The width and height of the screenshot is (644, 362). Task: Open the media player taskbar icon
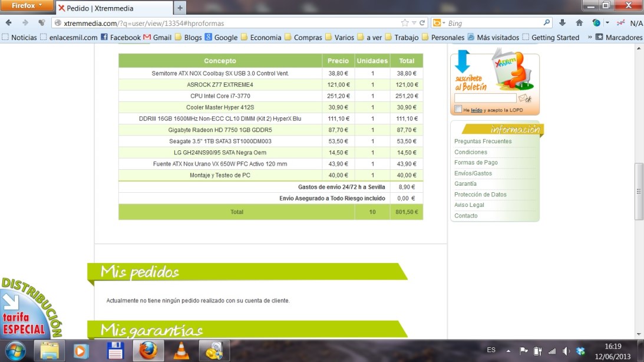81,351
